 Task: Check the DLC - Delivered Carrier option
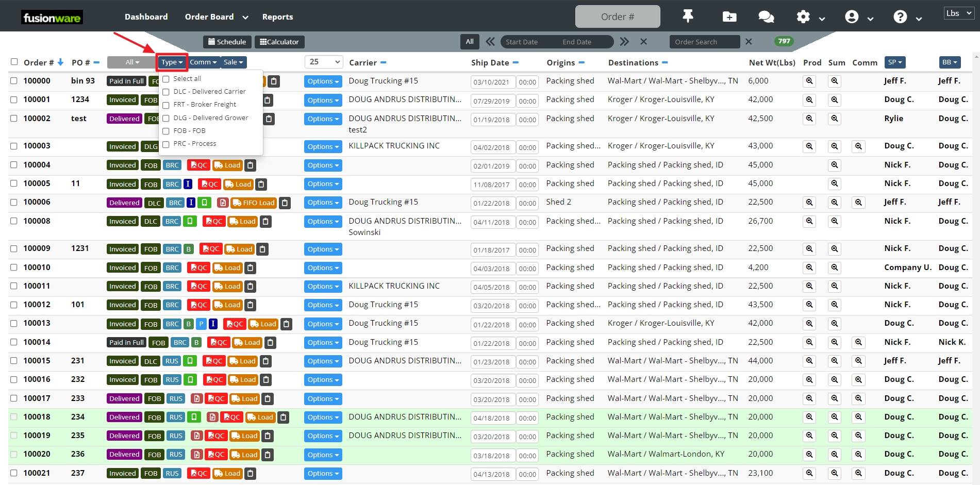tap(166, 92)
